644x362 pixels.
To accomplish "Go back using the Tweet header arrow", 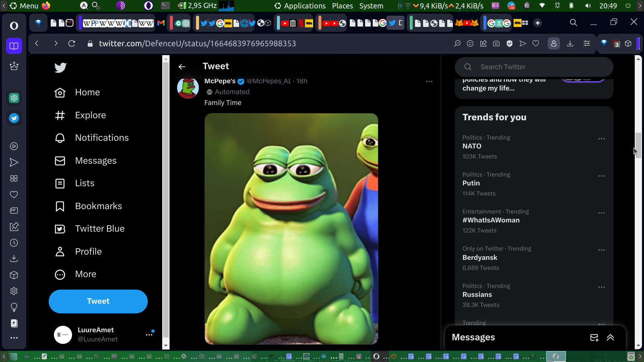I will [182, 67].
